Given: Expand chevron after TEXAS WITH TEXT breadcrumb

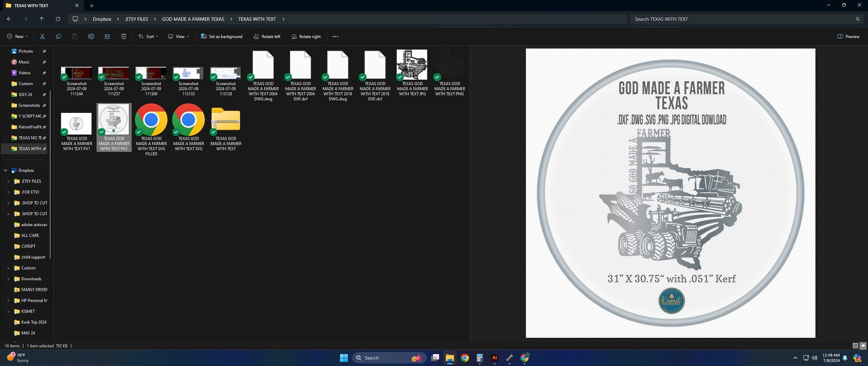Looking at the screenshot, I should (x=283, y=19).
